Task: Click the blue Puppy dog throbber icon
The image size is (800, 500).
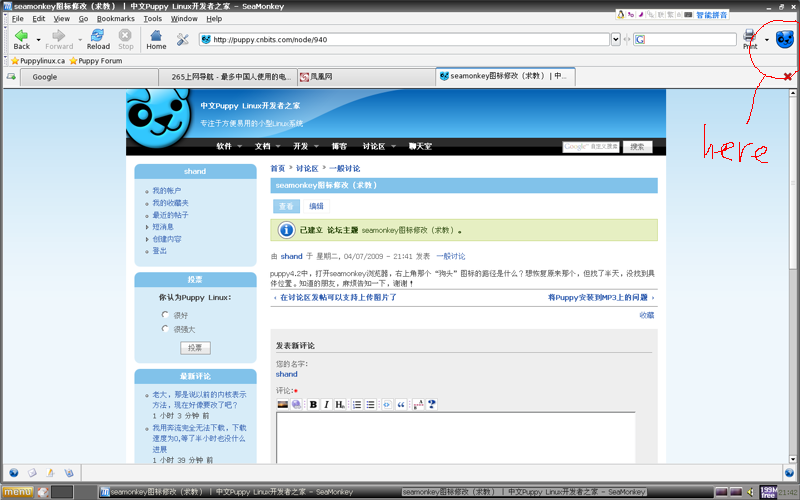Action: (785, 39)
